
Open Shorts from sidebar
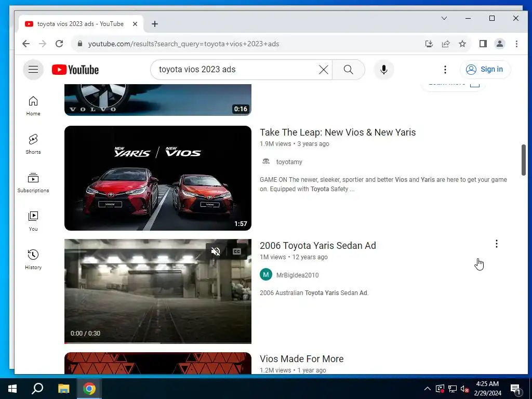[x=33, y=144]
